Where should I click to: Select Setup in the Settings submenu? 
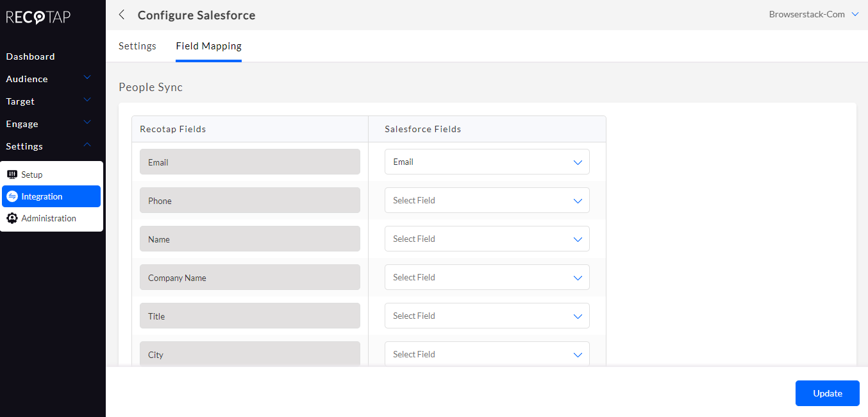tap(51, 174)
